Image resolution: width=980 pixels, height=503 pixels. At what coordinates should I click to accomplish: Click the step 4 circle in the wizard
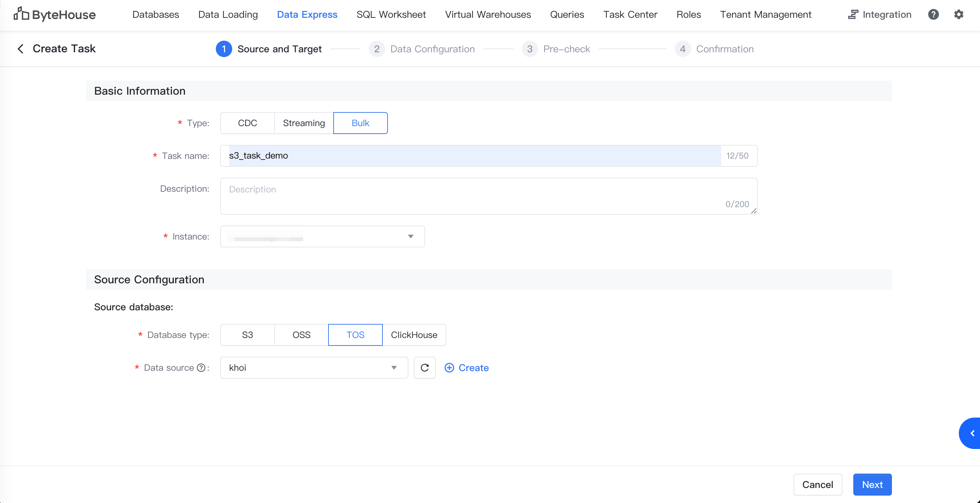(x=683, y=49)
